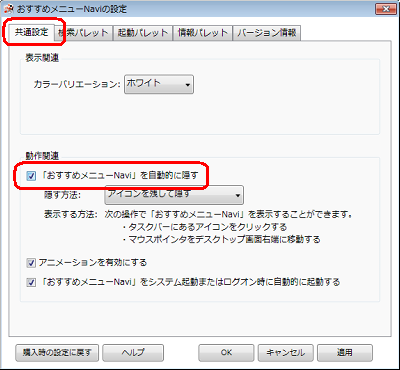Click the マウスポインタをデスクトップ画面右端に移動する text line
400x370 pixels.
pyautogui.click(x=221, y=239)
